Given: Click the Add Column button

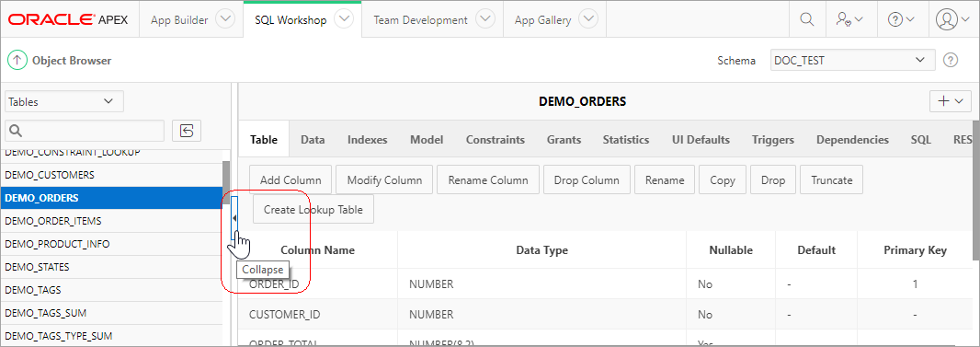Looking at the screenshot, I should [x=291, y=180].
